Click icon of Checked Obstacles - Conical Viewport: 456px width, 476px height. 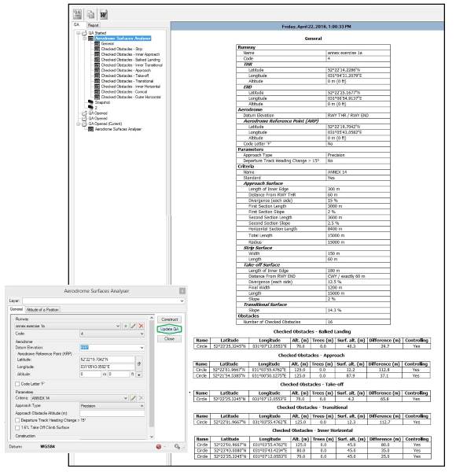(x=97, y=92)
